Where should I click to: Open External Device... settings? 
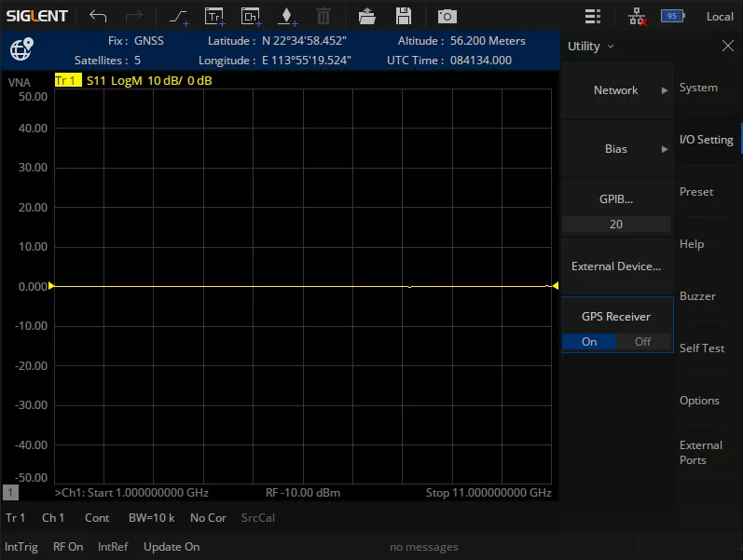(x=616, y=266)
